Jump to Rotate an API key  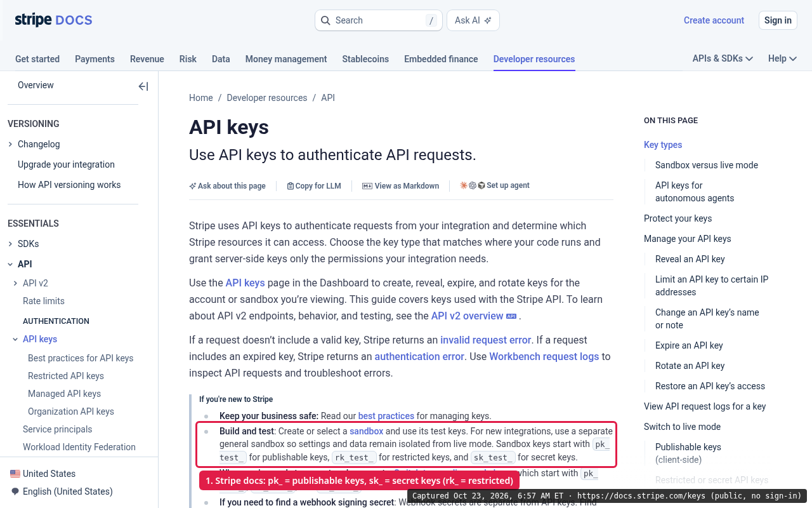coord(690,366)
